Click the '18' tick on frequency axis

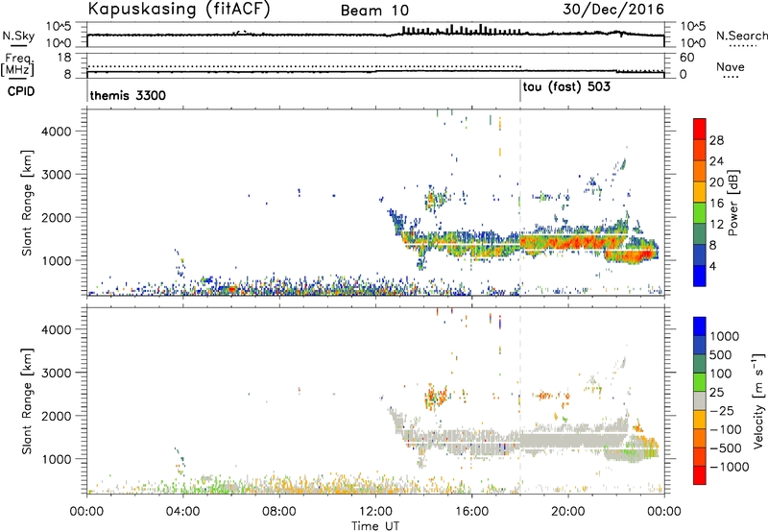pos(63,58)
